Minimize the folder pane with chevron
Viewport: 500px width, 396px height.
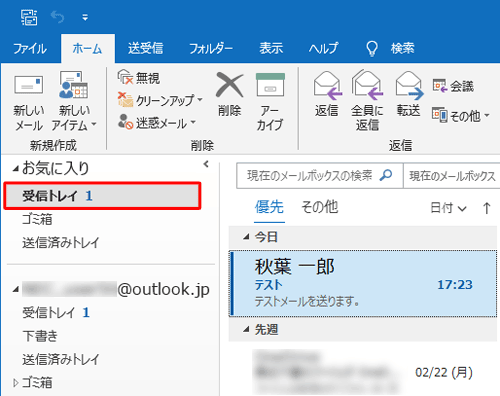click(x=206, y=164)
